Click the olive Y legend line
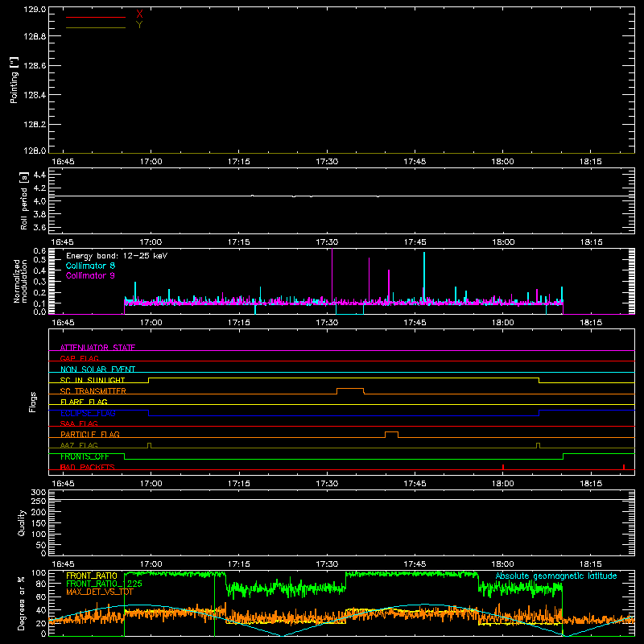Screen dimensions: 644x644 tap(96, 27)
